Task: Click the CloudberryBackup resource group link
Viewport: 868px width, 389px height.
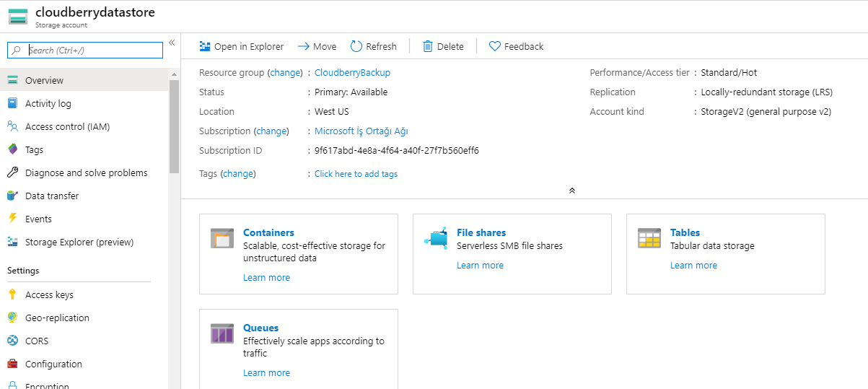Action: point(352,72)
